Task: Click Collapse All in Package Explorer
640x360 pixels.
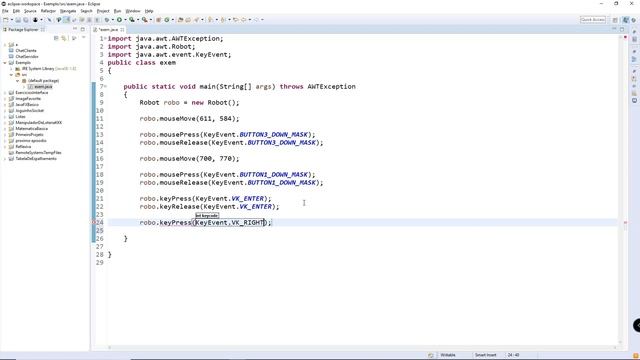Action: 56,38
